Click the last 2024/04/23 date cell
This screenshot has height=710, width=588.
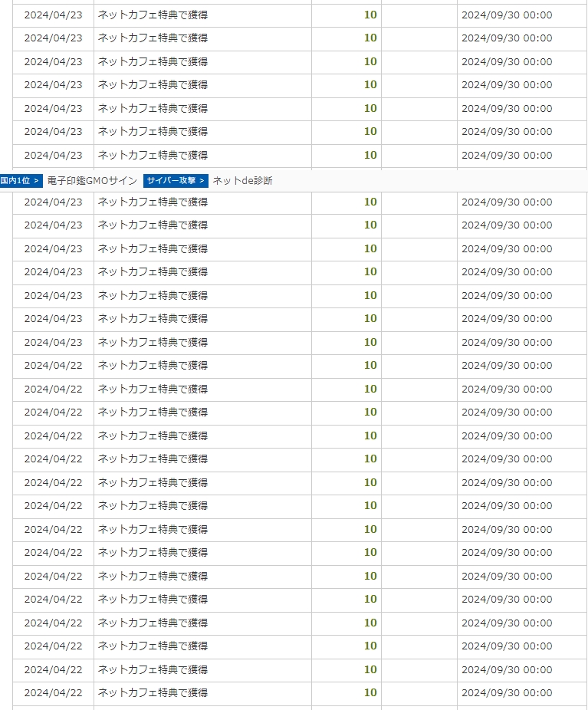point(53,342)
